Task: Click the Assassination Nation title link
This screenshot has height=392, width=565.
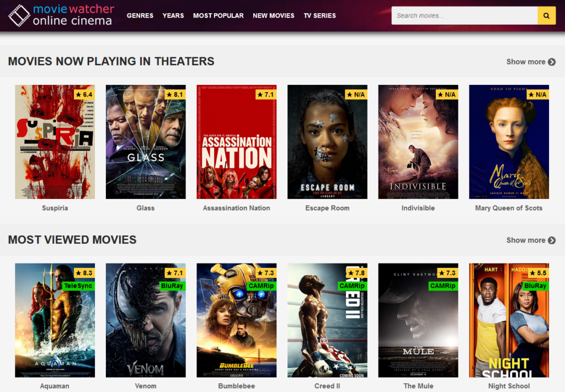Action: (x=236, y=208)
